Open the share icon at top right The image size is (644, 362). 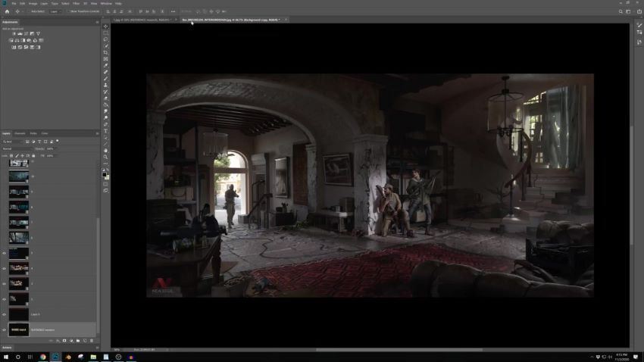click(639, 11)
